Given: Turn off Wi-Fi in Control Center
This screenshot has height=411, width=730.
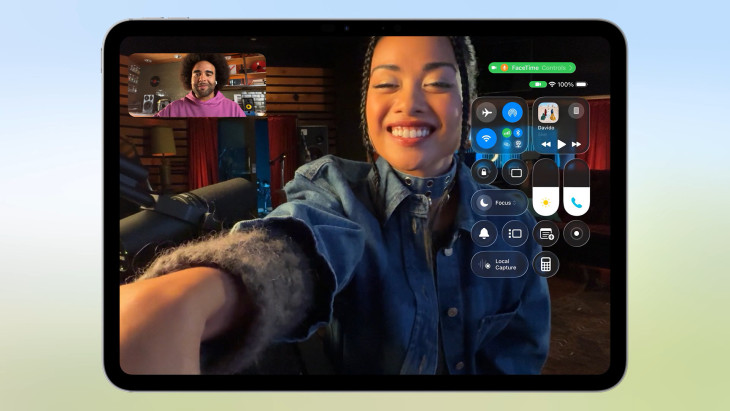Looking at the screenshot, I should pyautogui.click(x=485, y=139).
